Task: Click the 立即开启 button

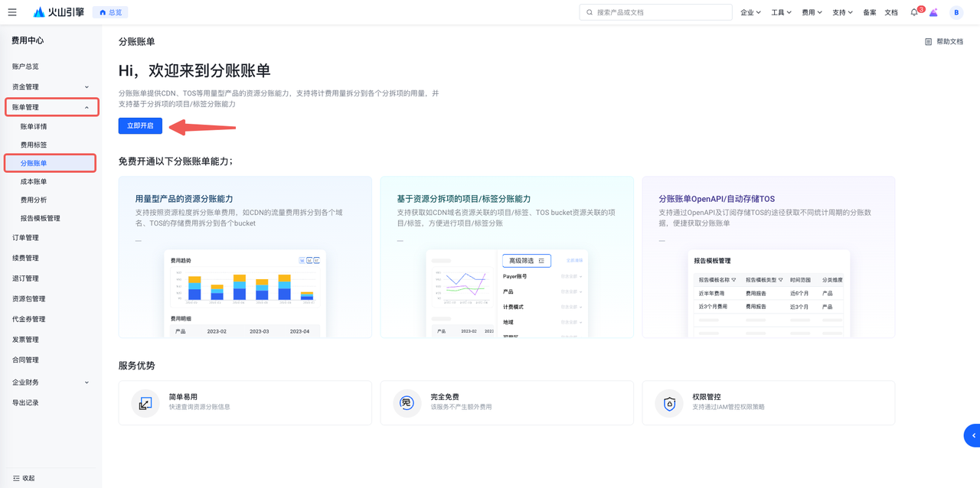Action: 140,125
